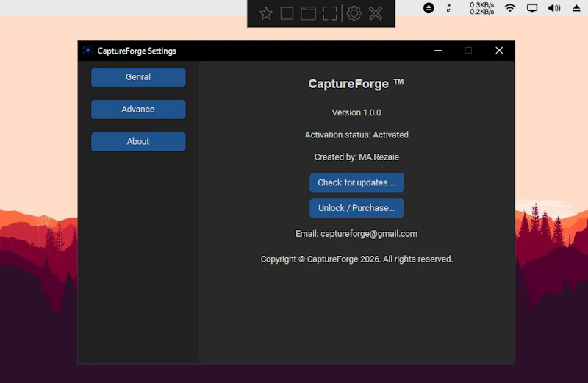Open the Genral settings tab
Screen dimensions: 588x383
tap(138, 77)
